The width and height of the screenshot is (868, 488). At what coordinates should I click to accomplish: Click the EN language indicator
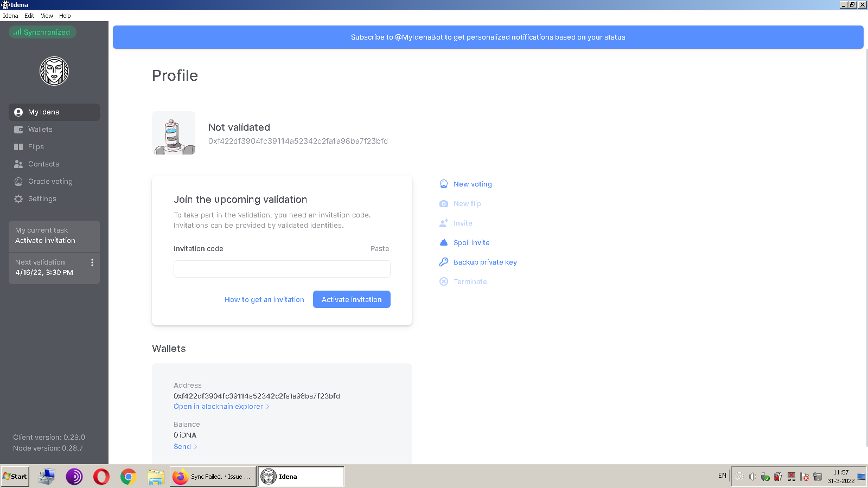[x=722, y=476]
